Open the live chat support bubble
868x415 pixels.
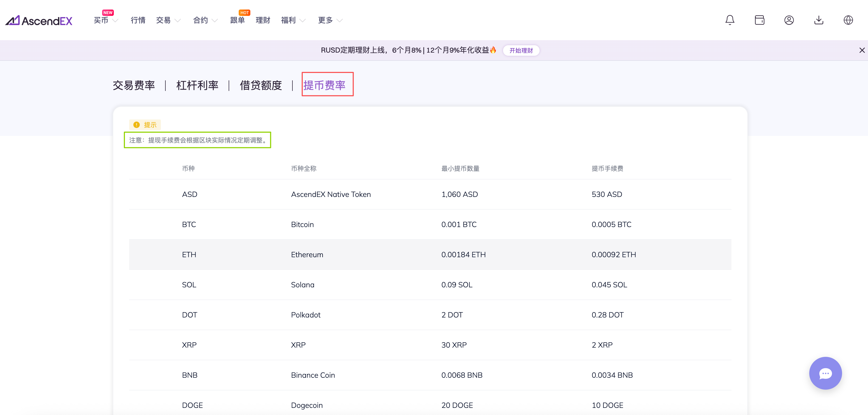(x=825, y=373)
